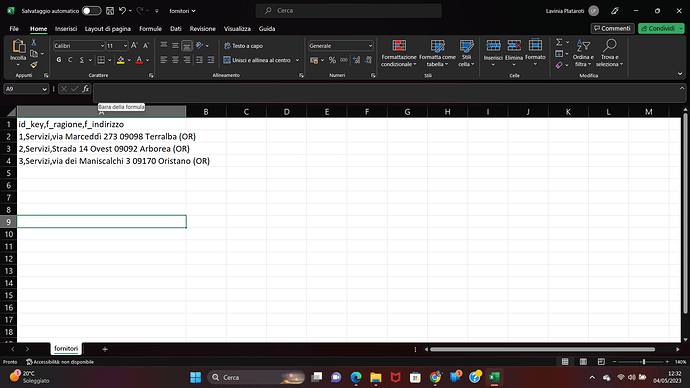Open the Formule tab
Screen dimensions: 690x388
pyautogui.click(x=150, y=29)
